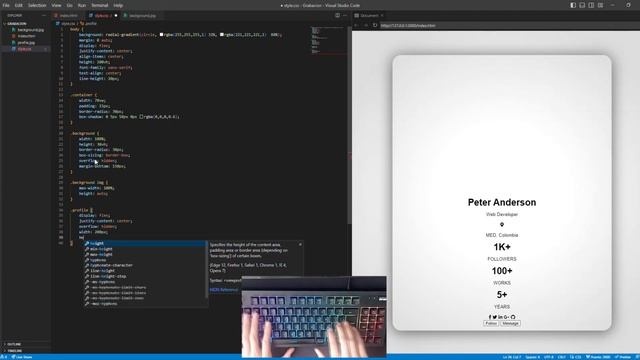Screen dimensions: 640x360
Task: Click the location pin icon on card
Action: 502,224
